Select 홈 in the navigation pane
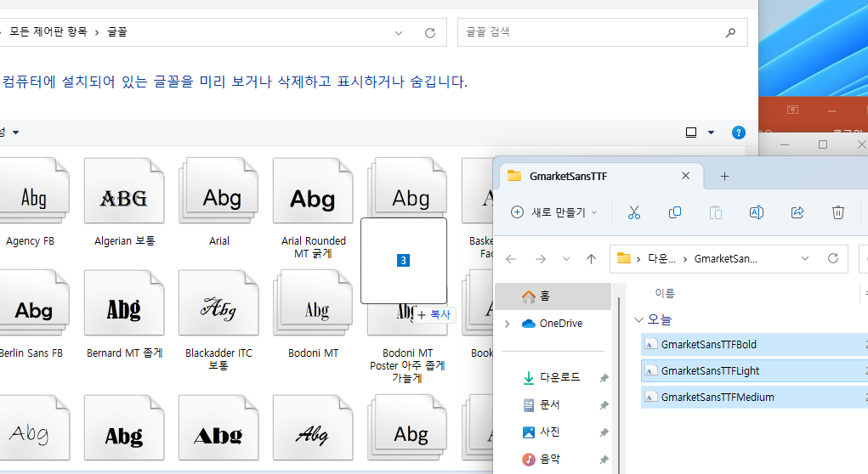868x474 pixels. pos(553,296)
